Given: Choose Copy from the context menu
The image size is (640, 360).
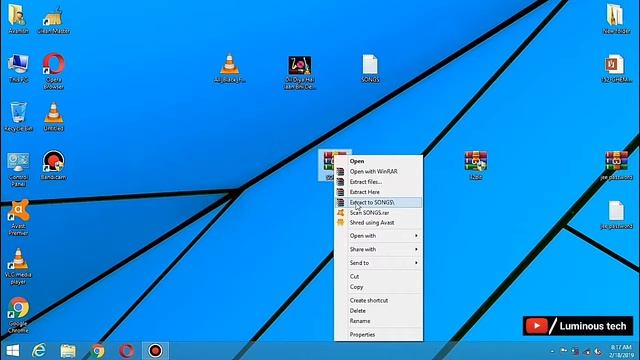Looking at the screenshot, I should tap(378, 287).
